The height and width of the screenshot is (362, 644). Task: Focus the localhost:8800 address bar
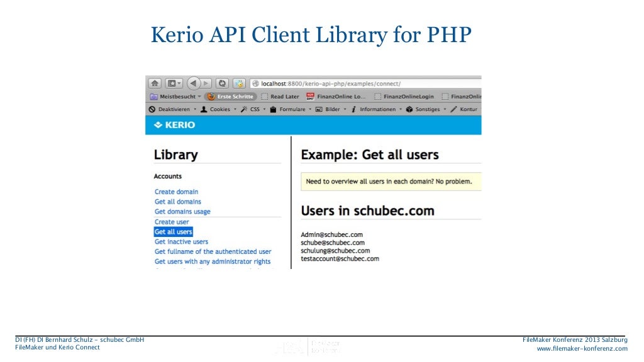(x=365, y=84)
